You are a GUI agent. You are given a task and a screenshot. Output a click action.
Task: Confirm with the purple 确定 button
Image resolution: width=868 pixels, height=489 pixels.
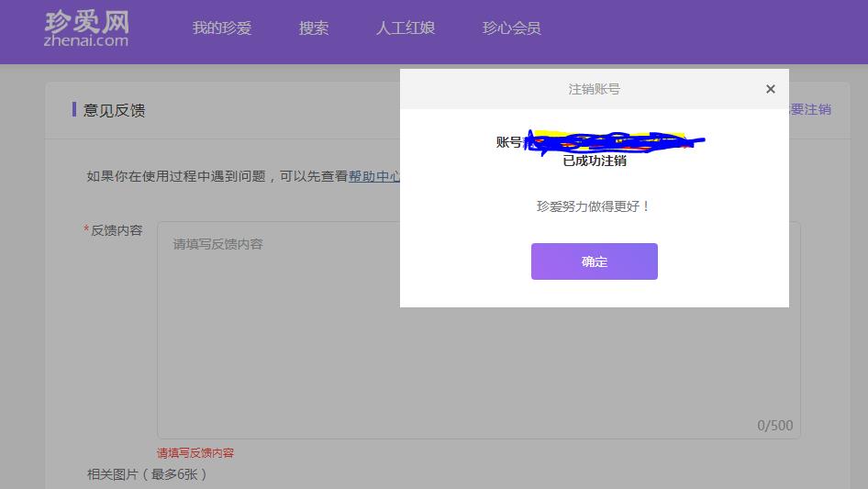coord(594,261)
